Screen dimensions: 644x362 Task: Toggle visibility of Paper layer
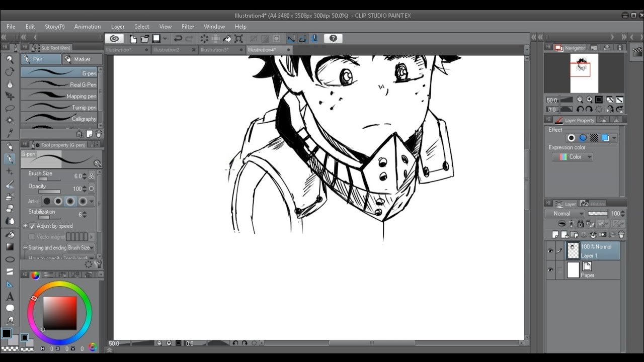550,270
